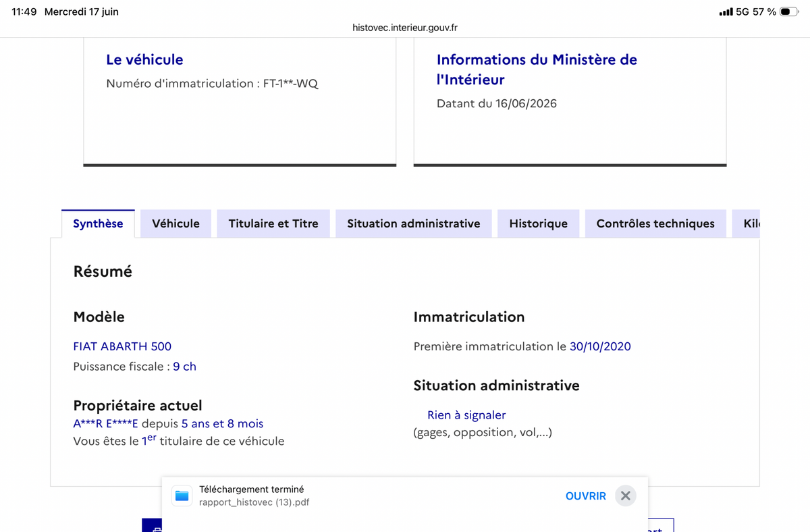Select the Situation administrative tab
The image size is (810, 532).
tap(414, 223)
